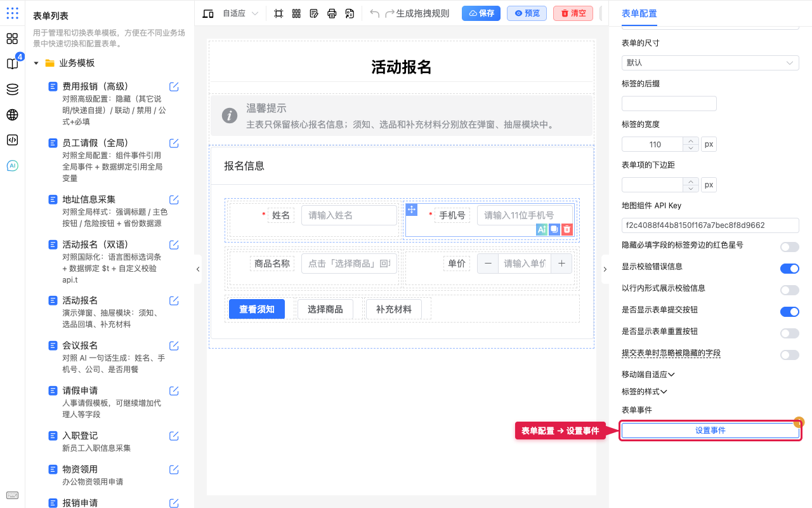Click the print icon in toolbar
This screenshot has height=508, width=812.
point(332,13)
